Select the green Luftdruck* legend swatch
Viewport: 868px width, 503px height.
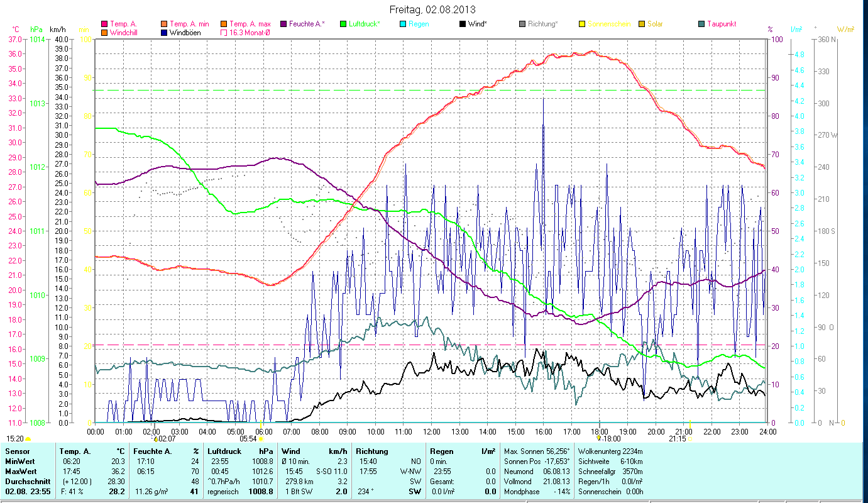pyautogui.click(x=343, y=24)
